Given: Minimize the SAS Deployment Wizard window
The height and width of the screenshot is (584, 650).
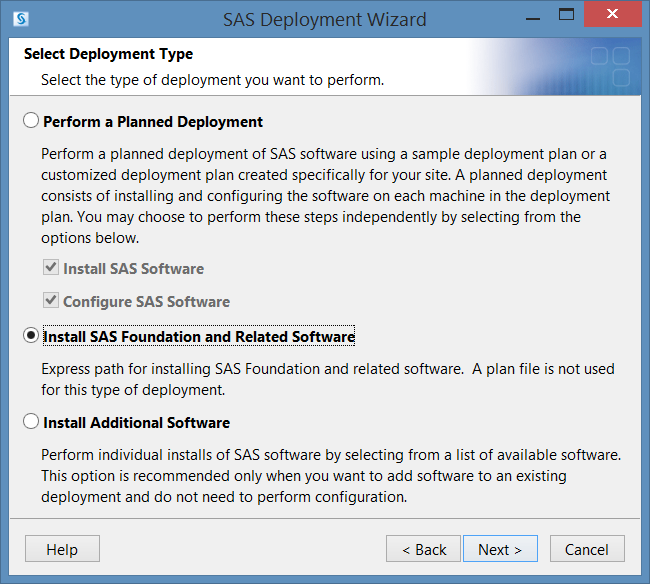Looking at the screenshot, I should click(533, 17).
